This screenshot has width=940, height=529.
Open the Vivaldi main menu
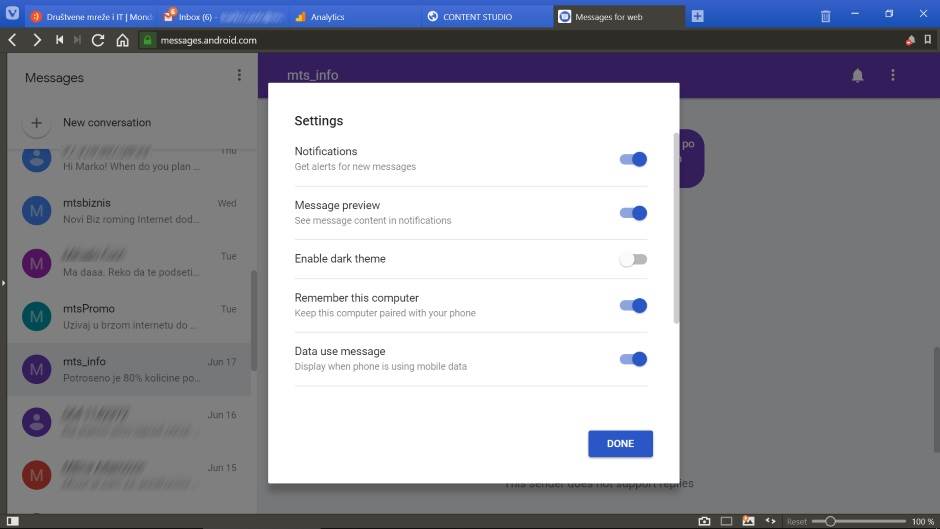click(x=12, y=16)
